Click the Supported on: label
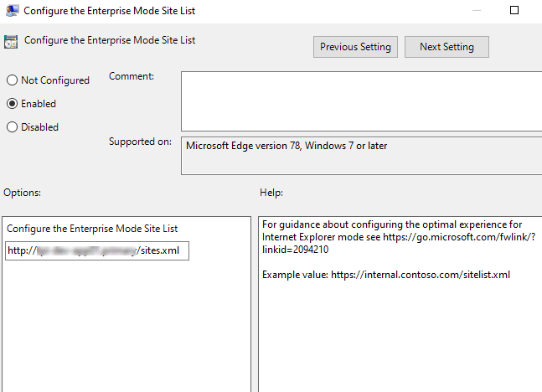 coord(140,142)
